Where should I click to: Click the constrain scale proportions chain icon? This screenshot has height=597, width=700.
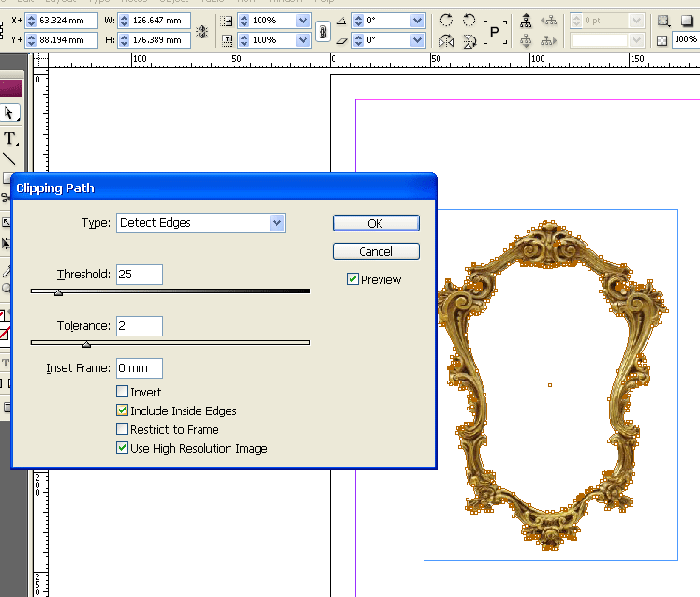323,31
